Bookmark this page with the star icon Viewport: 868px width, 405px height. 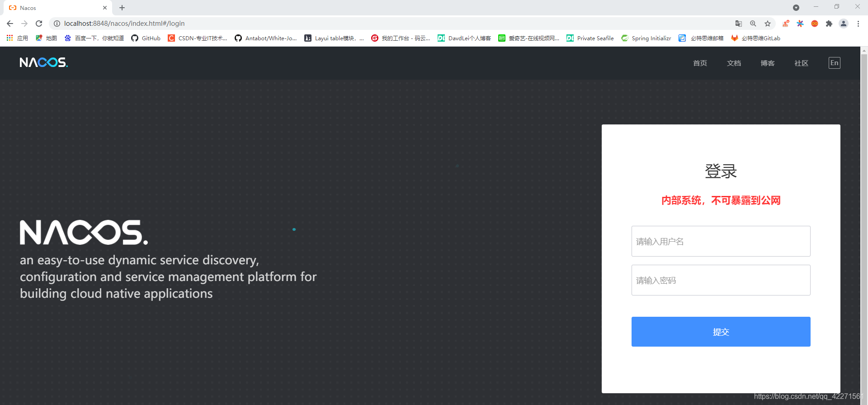click(768, 24)
